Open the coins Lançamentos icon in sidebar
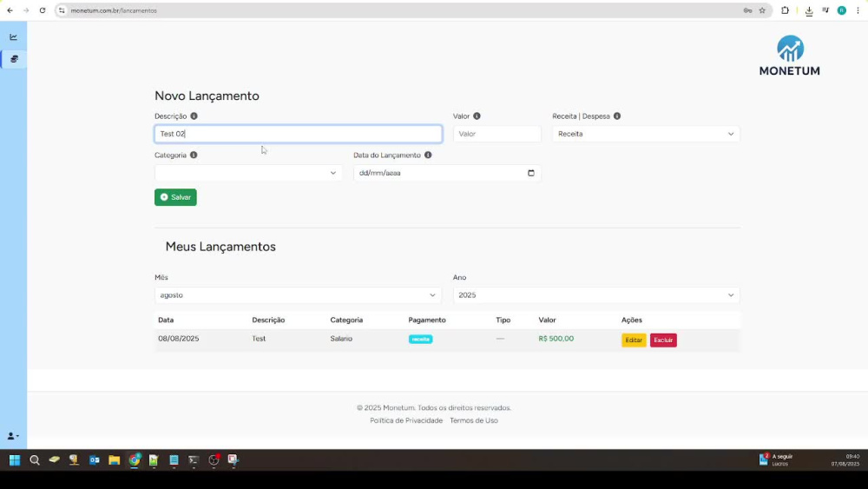This screenshot has width=868, height=489. click(14, 59)
